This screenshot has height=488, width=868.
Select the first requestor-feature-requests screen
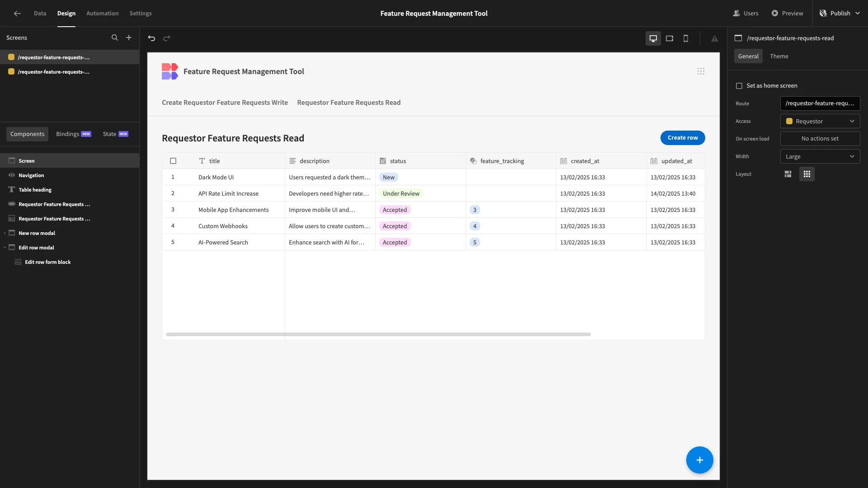(70, 57)
